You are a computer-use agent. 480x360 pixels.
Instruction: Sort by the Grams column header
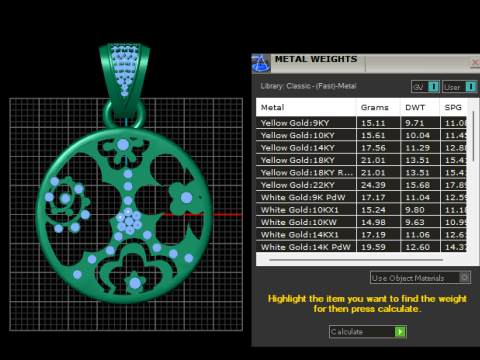[x=378, y=107]
